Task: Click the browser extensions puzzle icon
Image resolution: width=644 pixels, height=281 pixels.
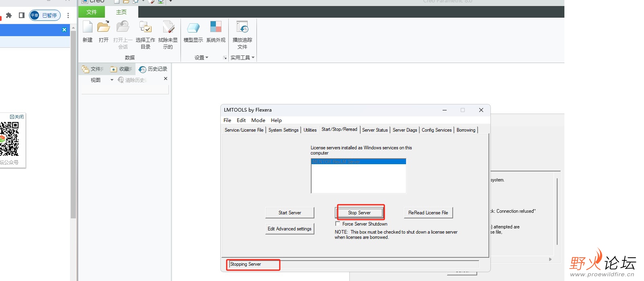Action: (9, 15)
